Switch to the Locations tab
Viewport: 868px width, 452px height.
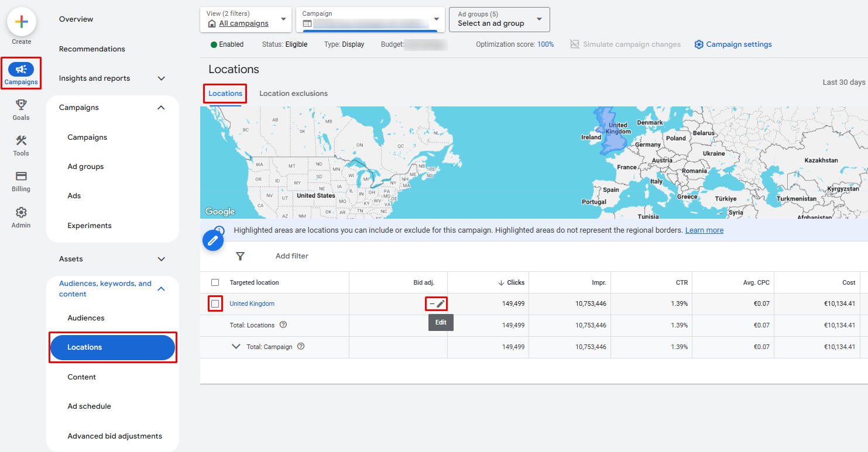[x=225, y=94]
